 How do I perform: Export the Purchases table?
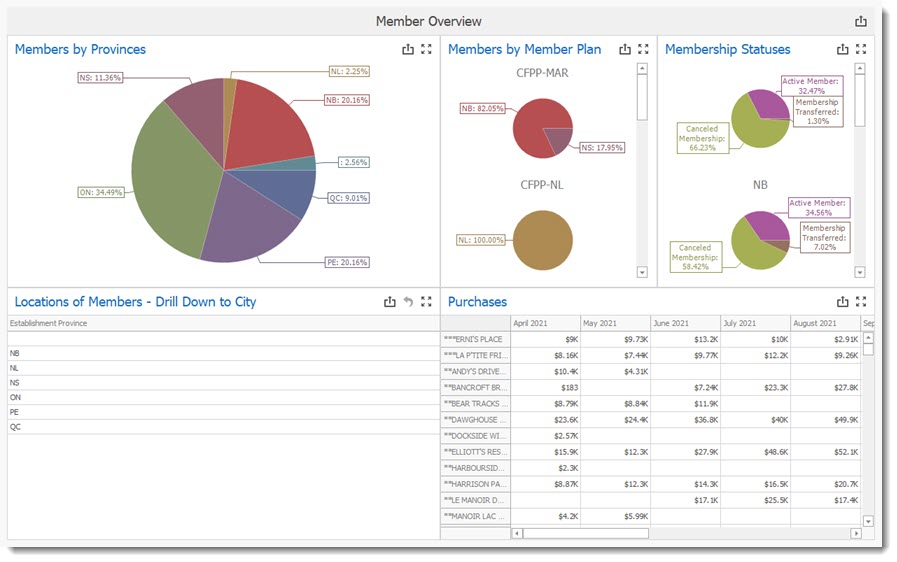click(x=842, y=302)
